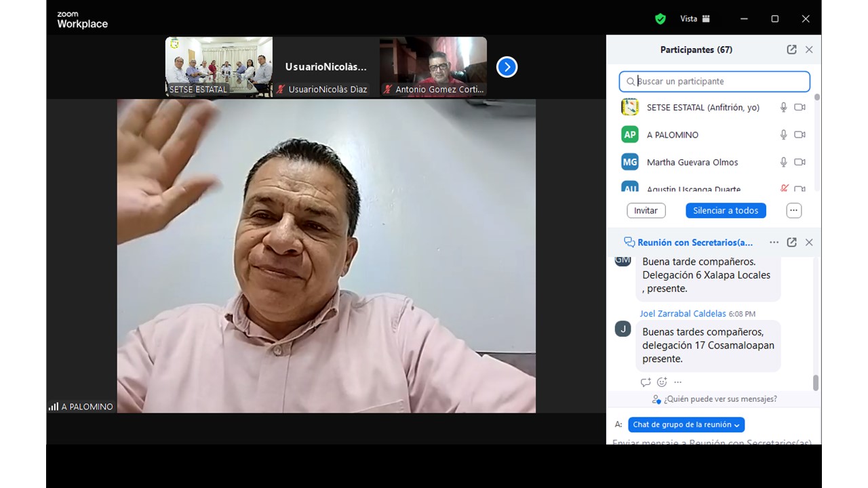Open more options on Joel's message
This screenshot has width=868, height=488.
point(678,382)
